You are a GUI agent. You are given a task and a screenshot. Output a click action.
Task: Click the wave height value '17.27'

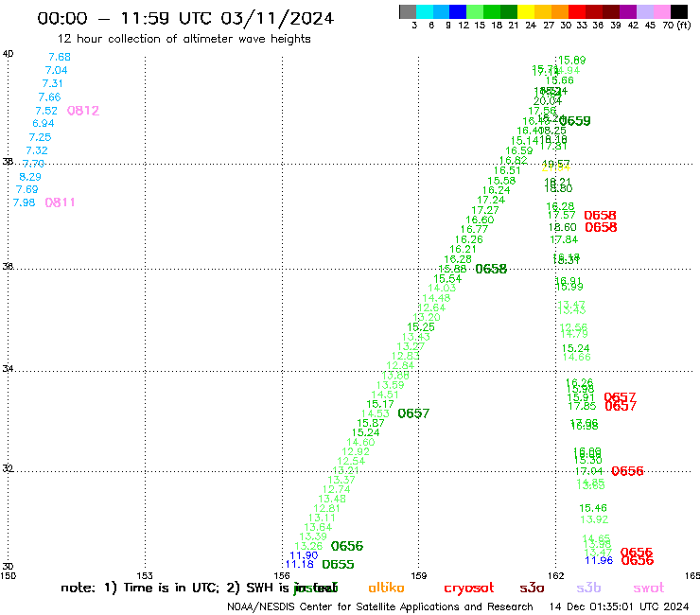[x=485, y=210]
